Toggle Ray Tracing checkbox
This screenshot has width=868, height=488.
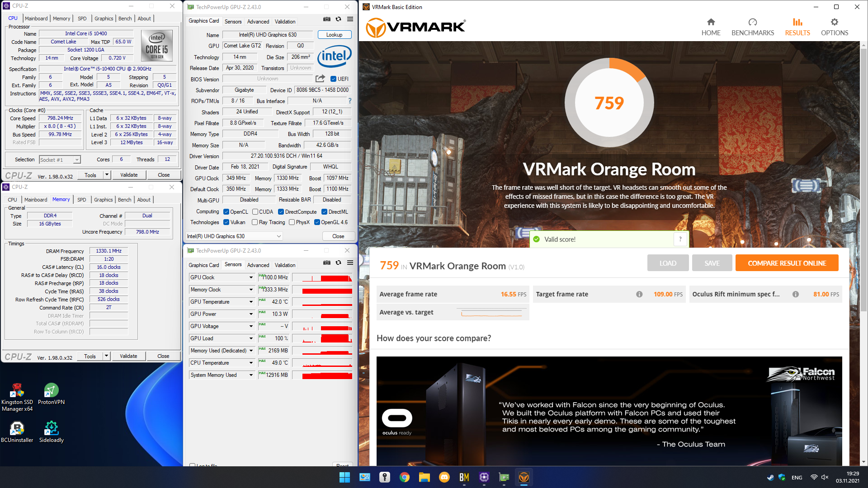click(x=255, y=222)
